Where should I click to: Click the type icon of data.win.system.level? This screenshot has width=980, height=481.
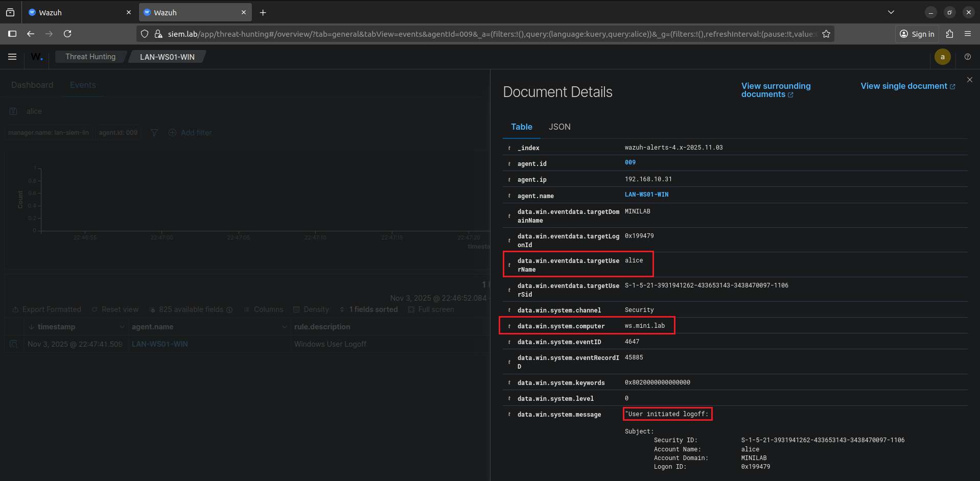[509, 399]
